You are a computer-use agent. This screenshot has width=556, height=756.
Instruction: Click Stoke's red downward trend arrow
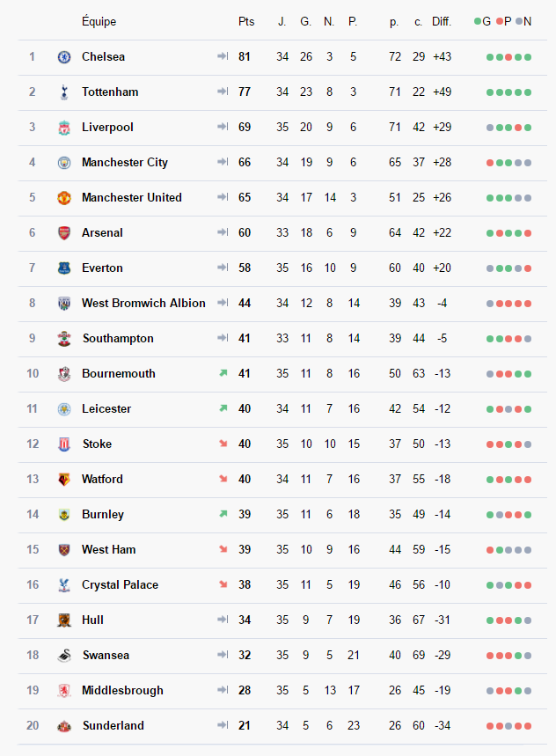tap(223, 444)
